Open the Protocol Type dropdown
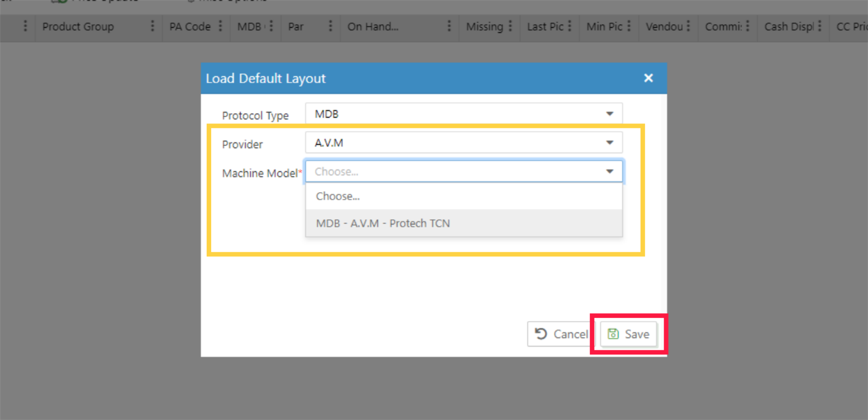868x420 pixels. pyautogui.click(x=463, y=114)
